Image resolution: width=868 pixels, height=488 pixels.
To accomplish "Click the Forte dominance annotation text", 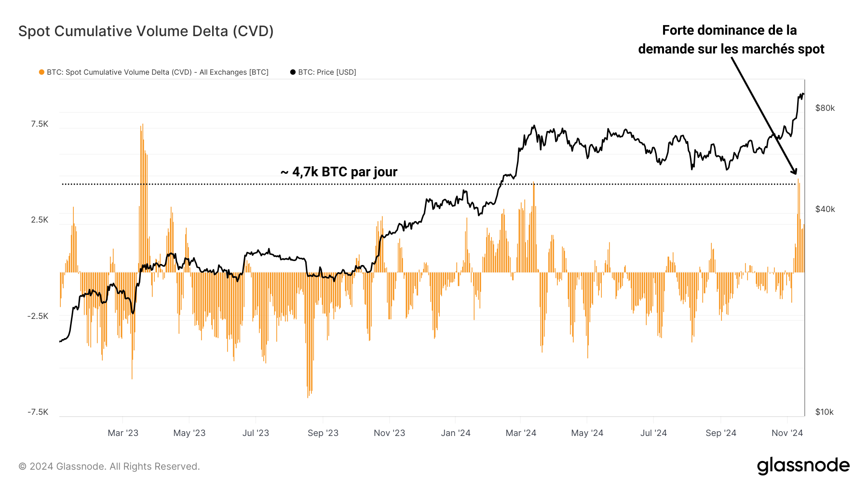I will click(731, 40).
